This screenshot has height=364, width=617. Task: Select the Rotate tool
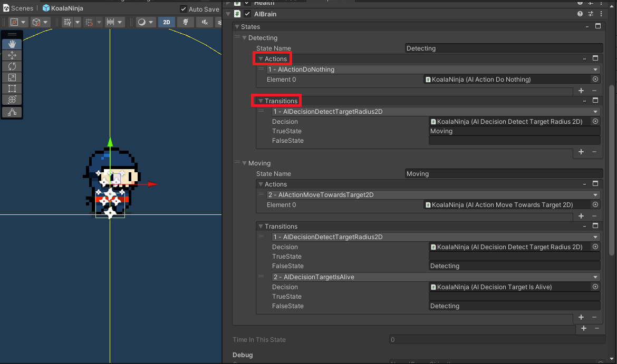coord(12,66)
